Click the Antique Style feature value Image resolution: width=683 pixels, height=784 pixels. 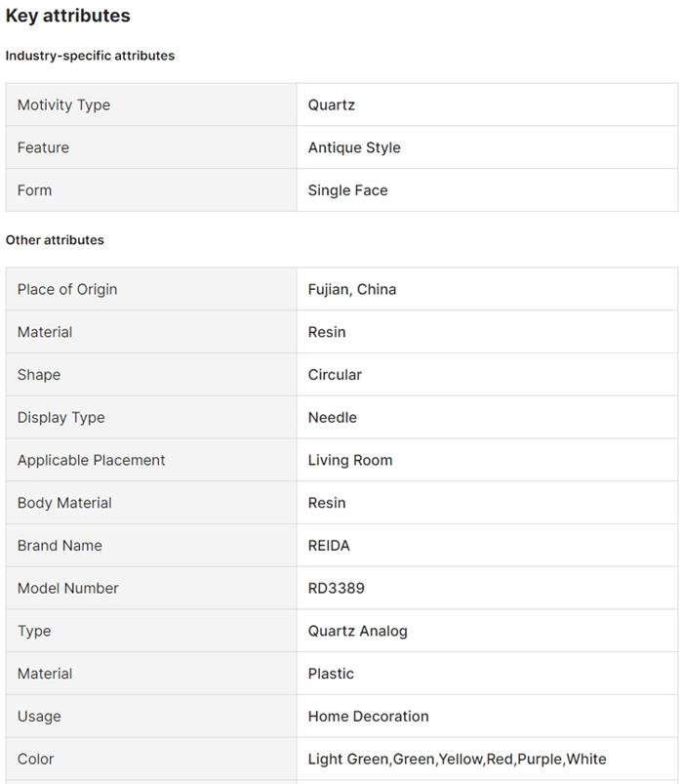pos(354,147)
